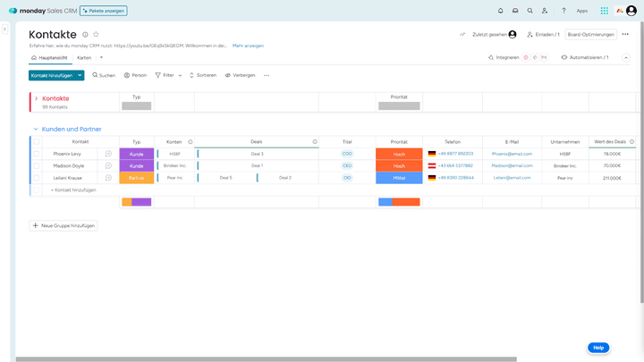Open the invite members icon in top bar

[x=545, y=11]
